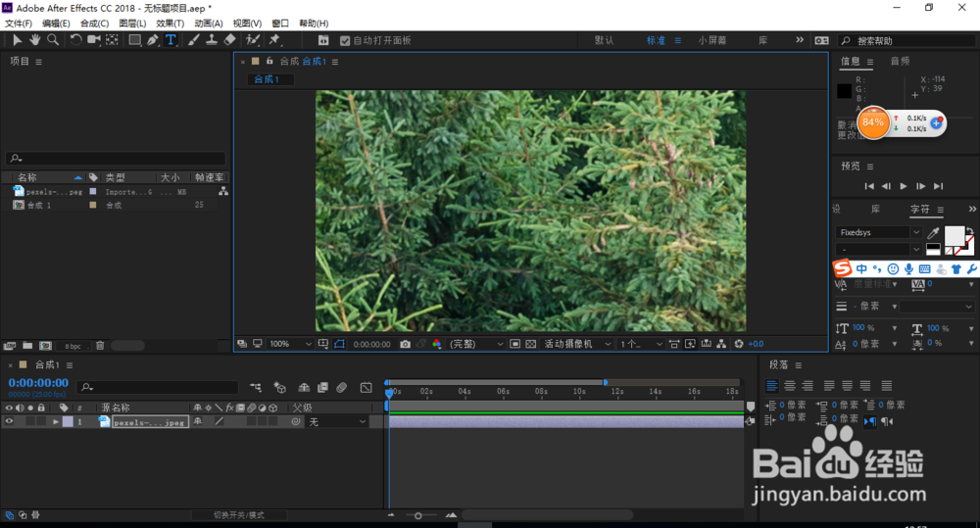Image resolution: width=980 pixels, height=528 pixels.
Task: Click the text fill color swatch
Action: pos(954,236)
